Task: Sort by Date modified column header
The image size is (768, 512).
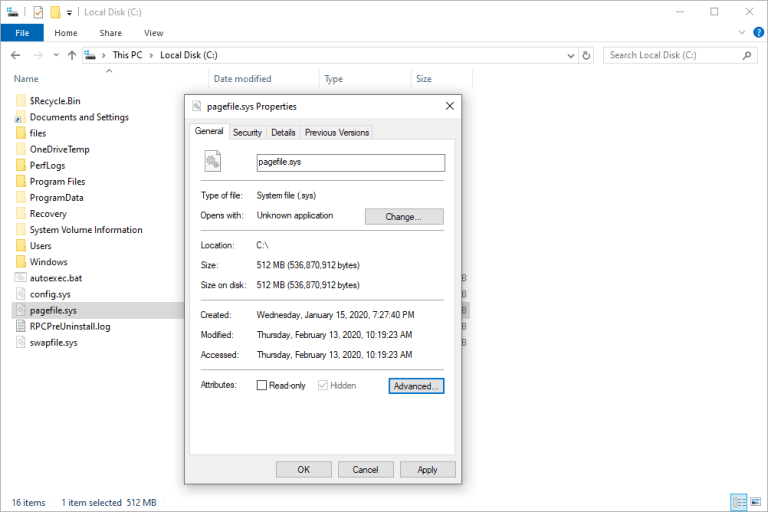Action: [x=242, y=79]
